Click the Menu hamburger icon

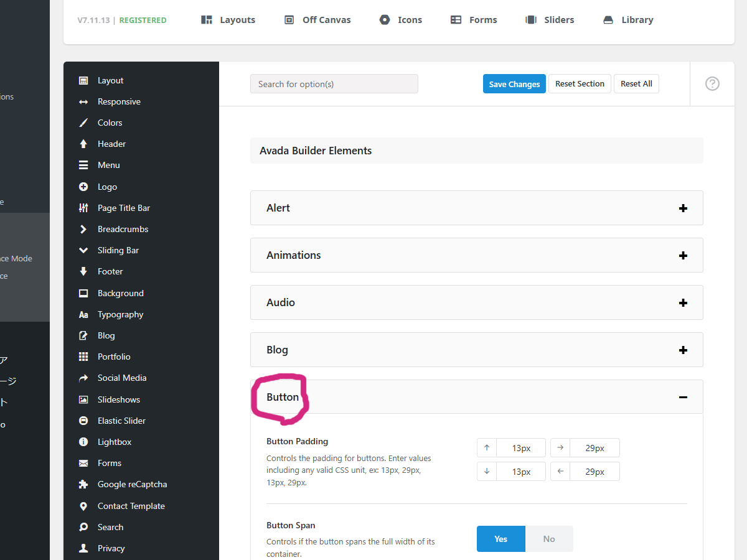click(83, 165)
